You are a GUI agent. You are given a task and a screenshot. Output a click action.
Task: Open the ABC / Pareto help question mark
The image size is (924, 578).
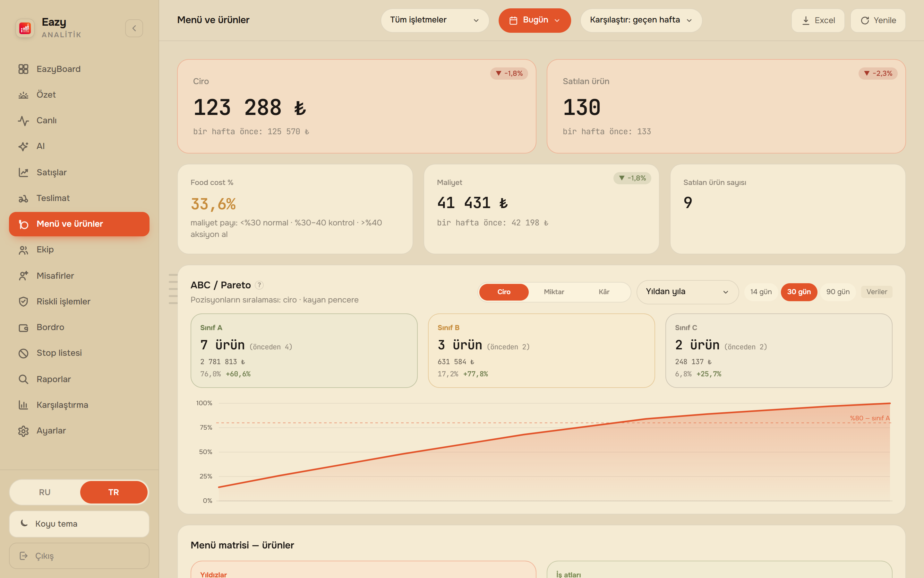[259, 285]
